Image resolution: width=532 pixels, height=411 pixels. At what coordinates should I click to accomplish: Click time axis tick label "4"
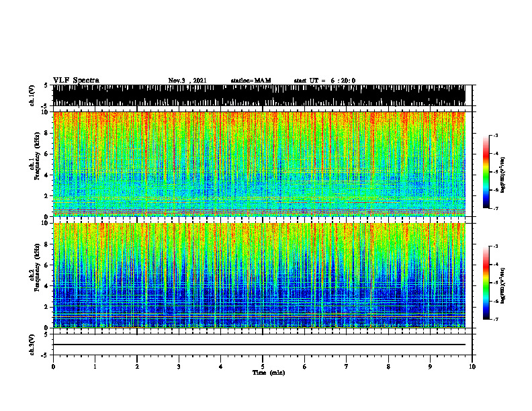coord(221,367)
